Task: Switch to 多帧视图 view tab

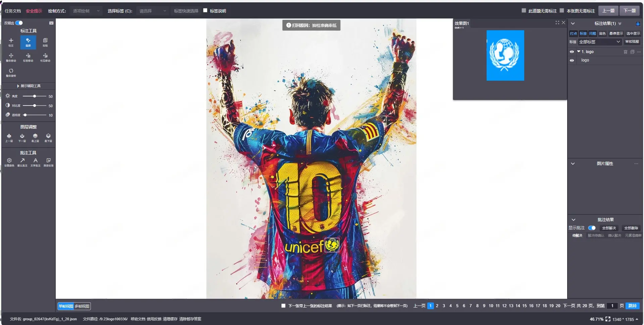Action: point(82,306)
